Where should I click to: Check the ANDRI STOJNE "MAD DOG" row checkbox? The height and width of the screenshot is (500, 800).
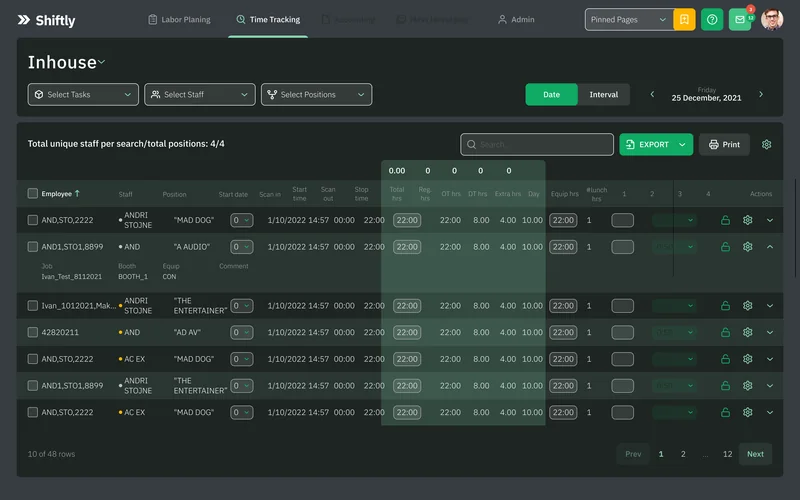point(33,220)
